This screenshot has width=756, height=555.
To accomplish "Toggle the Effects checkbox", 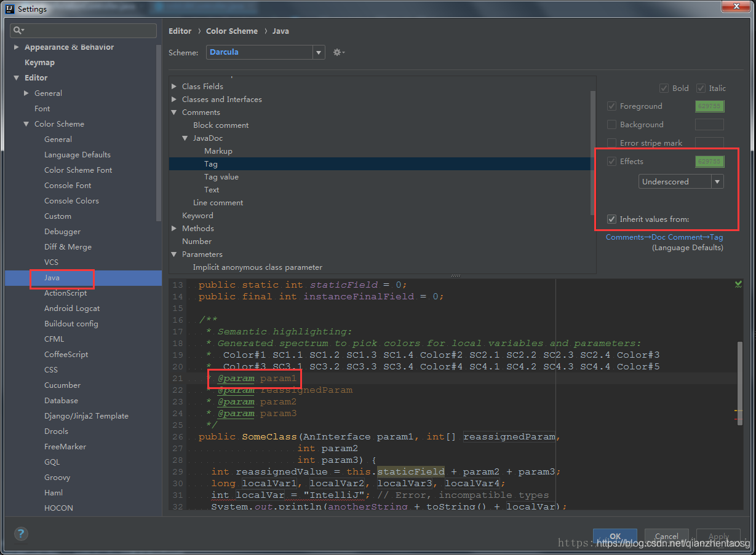I will [x=611, y=162].
